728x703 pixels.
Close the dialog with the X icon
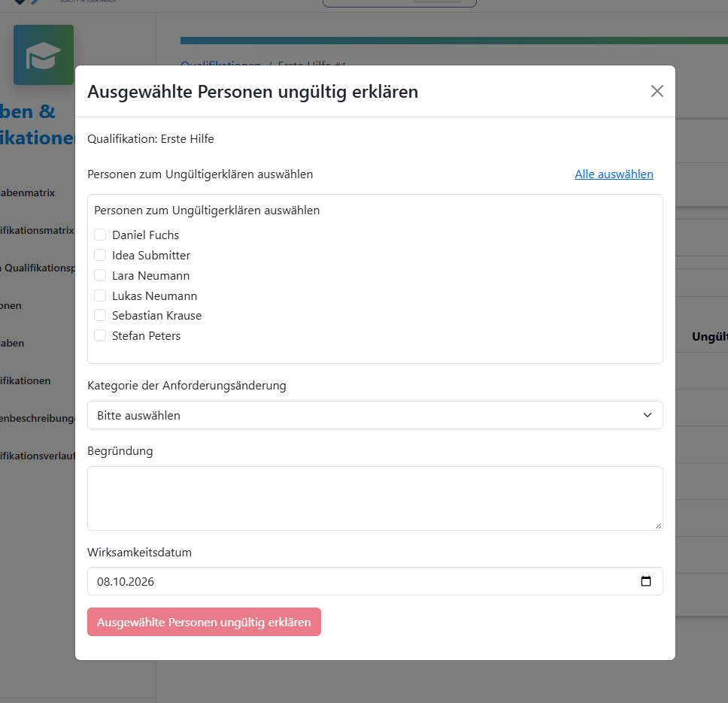coord(657,91)
